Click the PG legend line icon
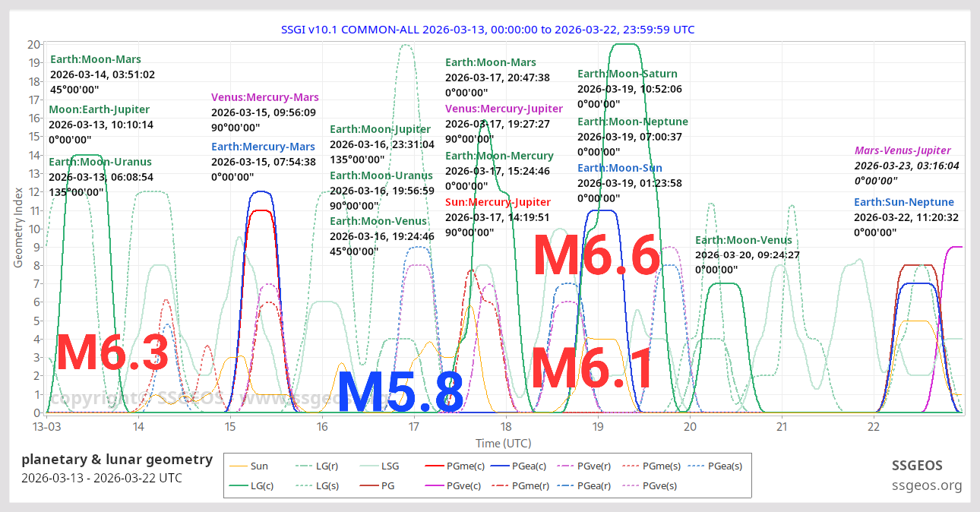The image size is (980, 512). pos(368,485)
